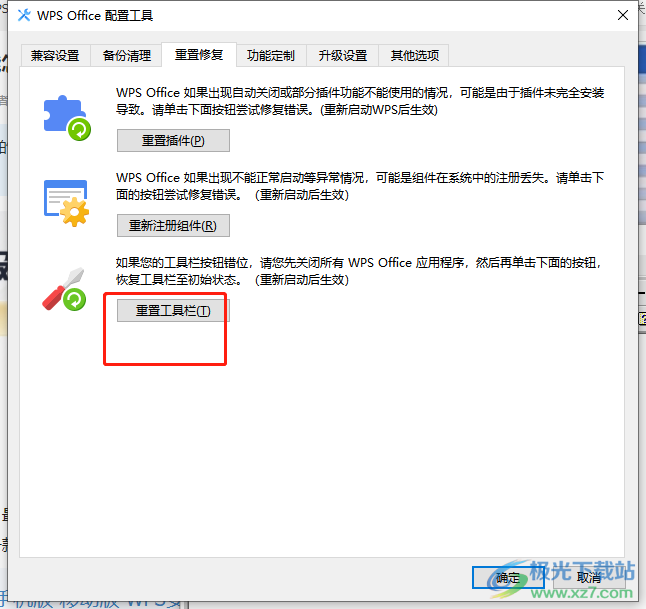
Task: Click the toolbar reset description text
Action: [x=359, y=271]
